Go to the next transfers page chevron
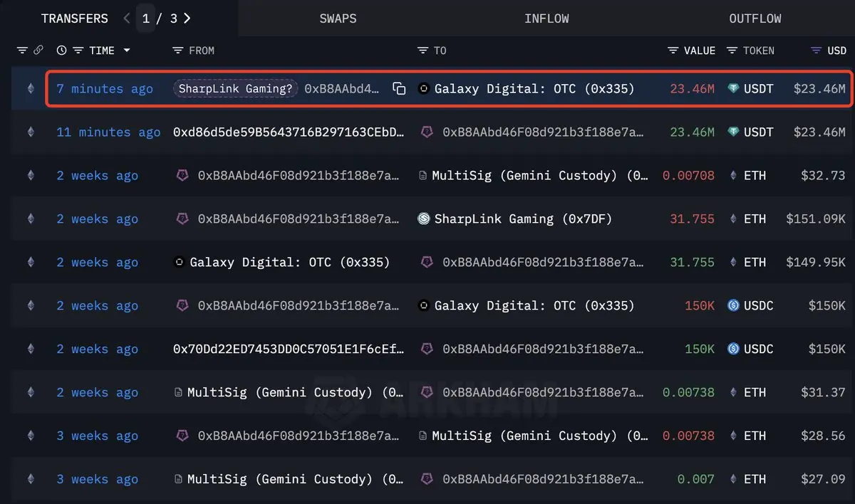This screenshot has width=855, height=504. [x=187, y=19]
